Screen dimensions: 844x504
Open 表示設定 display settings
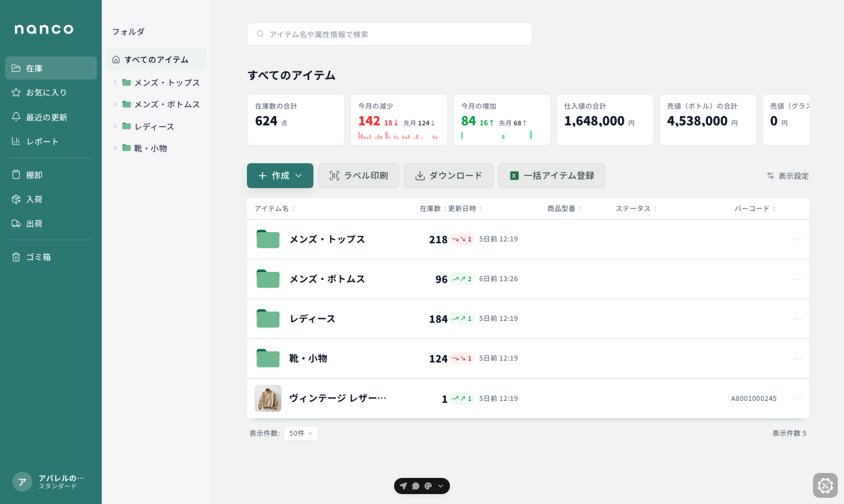(788, 176)
